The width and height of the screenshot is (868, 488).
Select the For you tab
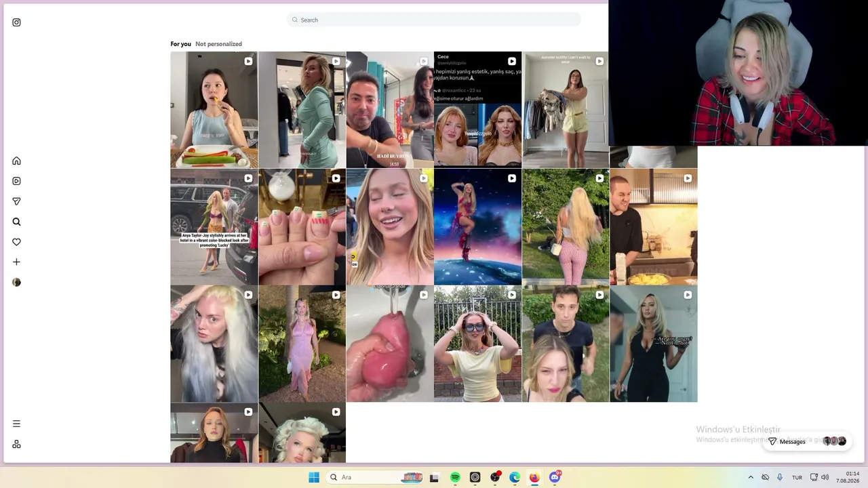(x=180, y=44)
